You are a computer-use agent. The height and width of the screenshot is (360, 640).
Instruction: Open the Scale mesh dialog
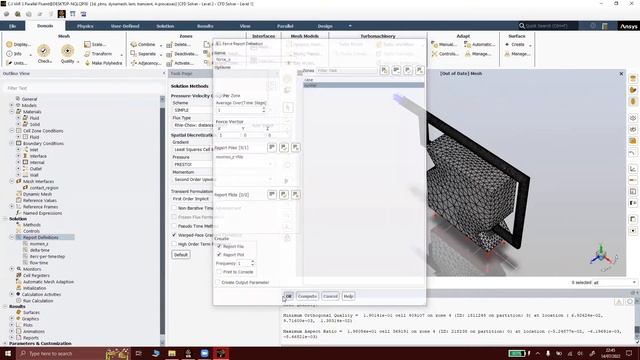(95, 44)
